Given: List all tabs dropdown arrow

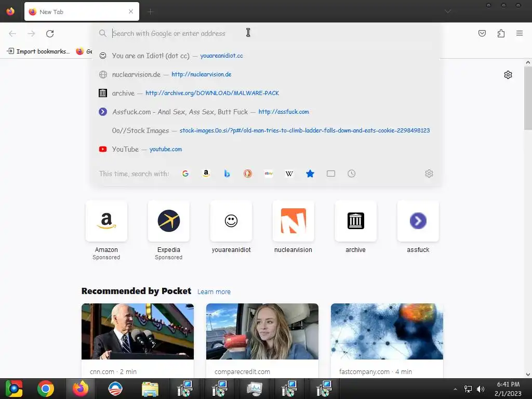Looking at the screenshot, I should [448, 11].
